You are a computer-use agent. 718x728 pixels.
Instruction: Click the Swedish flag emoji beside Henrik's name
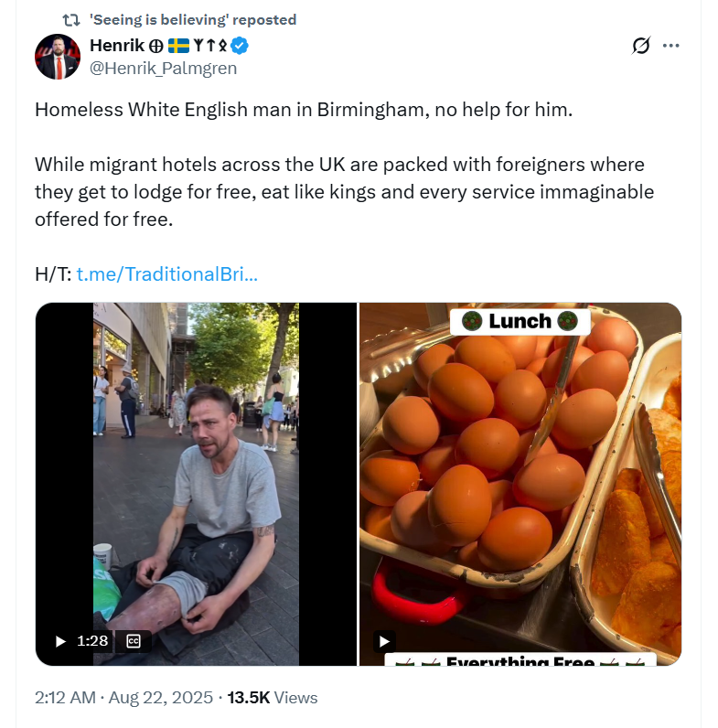pos(178,46)
